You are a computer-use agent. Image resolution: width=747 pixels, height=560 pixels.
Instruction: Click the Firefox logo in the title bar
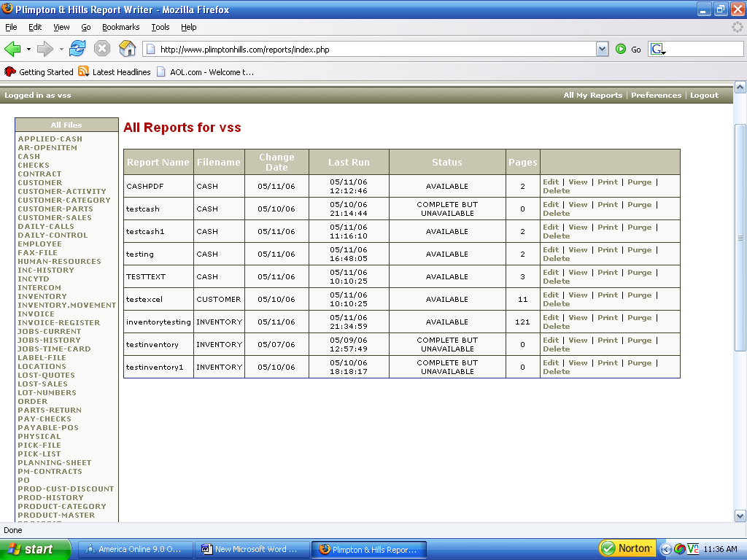click(7, 9)
